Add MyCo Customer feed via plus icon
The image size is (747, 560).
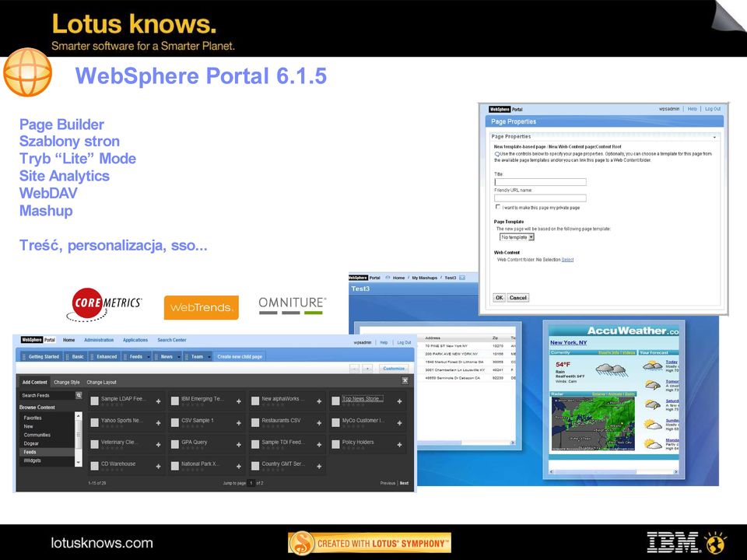(x=399, y=423)
